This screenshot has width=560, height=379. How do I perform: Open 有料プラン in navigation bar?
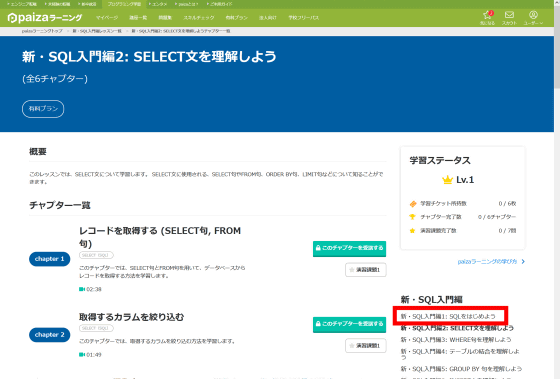(x=236, y=18)
